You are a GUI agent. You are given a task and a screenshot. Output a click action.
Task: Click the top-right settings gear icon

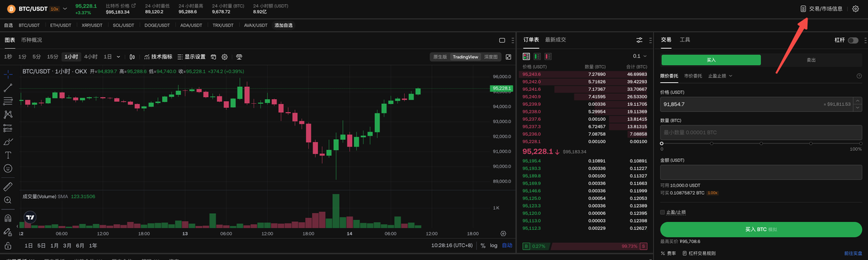tap(855, 9)
